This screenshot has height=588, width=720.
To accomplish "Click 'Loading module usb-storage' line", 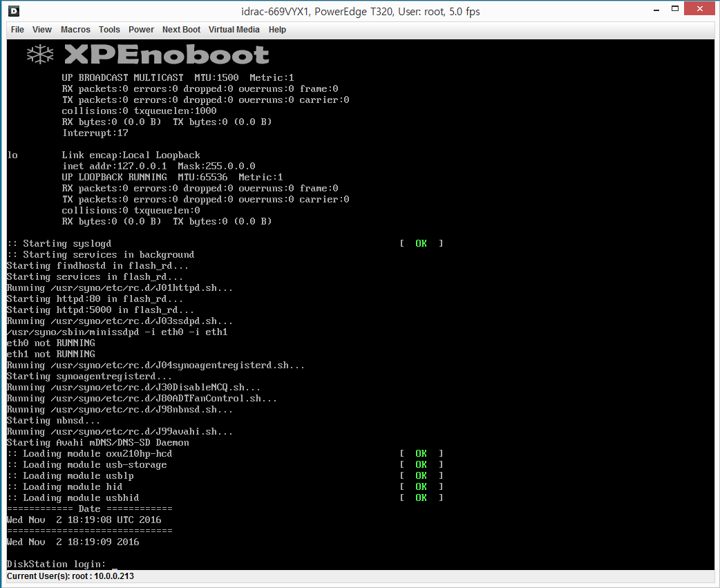I will coord(87,464).
